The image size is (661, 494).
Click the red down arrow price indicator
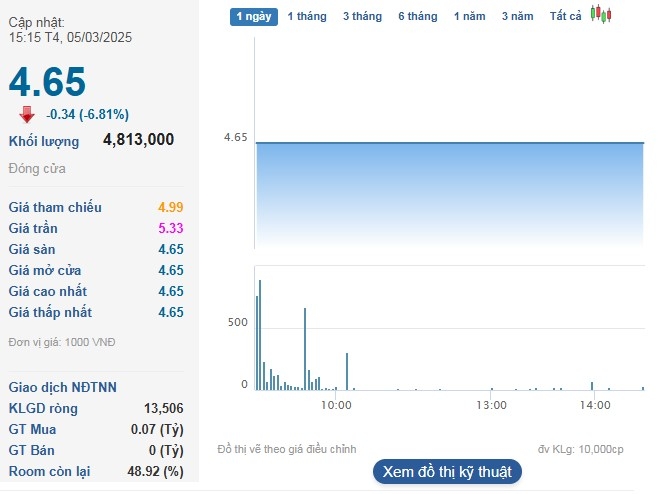[27, 115]
